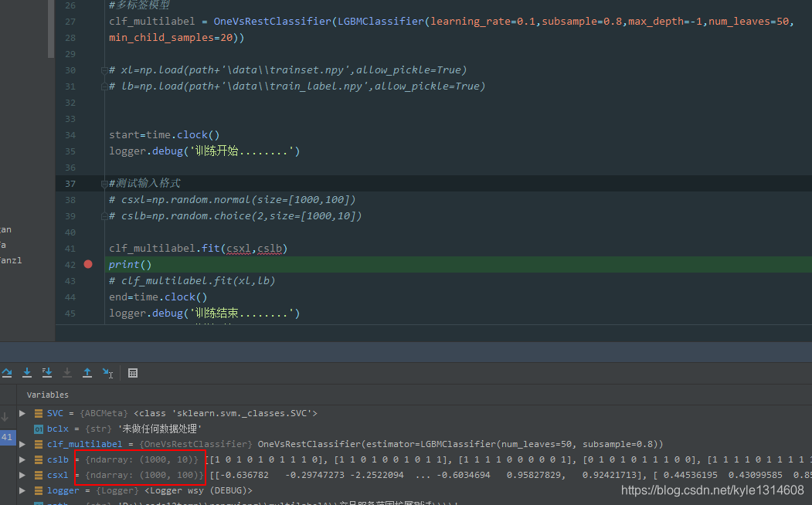
Task: Expand the clf_multilabel variable node
Action: (x=22, y=445)
